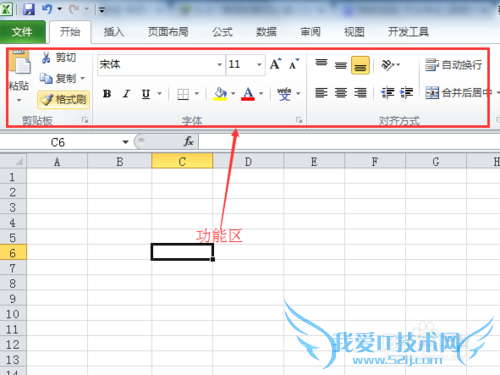Switch to the 开始 (Home) tab
This screenshot has height=375, width=500.
(x=70, y=32)
